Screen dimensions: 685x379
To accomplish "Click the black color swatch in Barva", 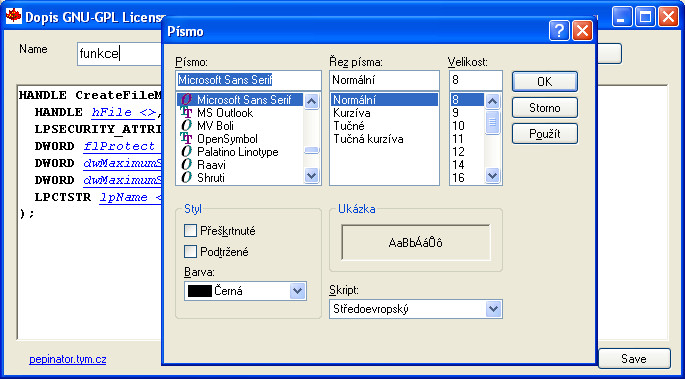I will click(200, 291).
